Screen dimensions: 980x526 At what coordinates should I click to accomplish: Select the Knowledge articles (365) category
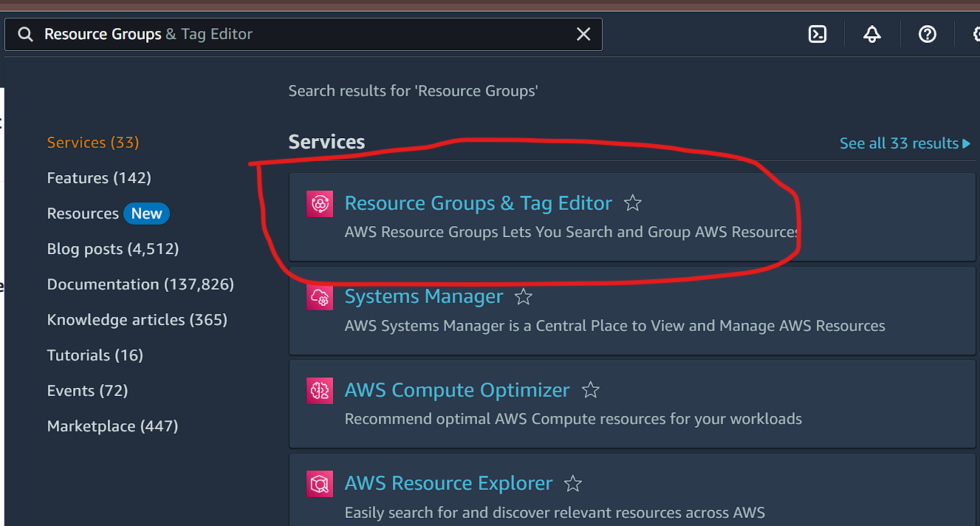coord(137,320)
